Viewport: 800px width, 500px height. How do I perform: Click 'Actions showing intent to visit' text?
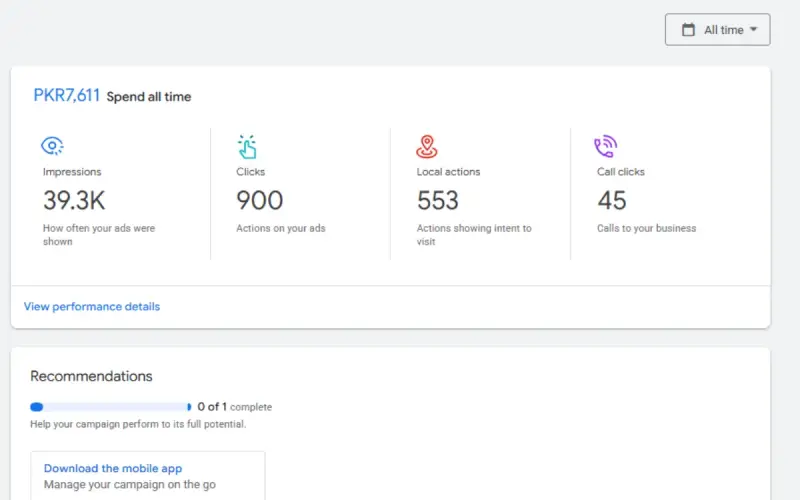tap(474, 235)
